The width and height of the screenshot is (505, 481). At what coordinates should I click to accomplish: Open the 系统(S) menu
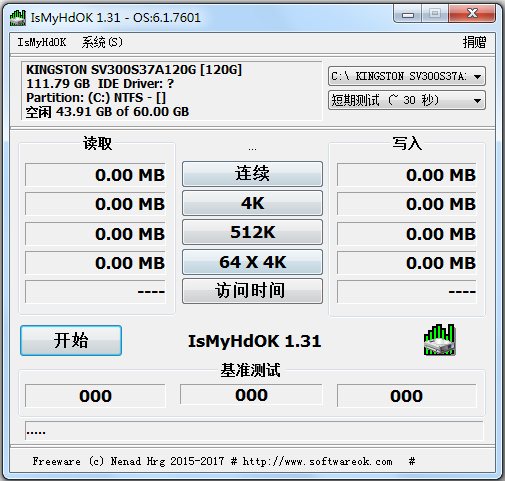[x=102, y=42]
